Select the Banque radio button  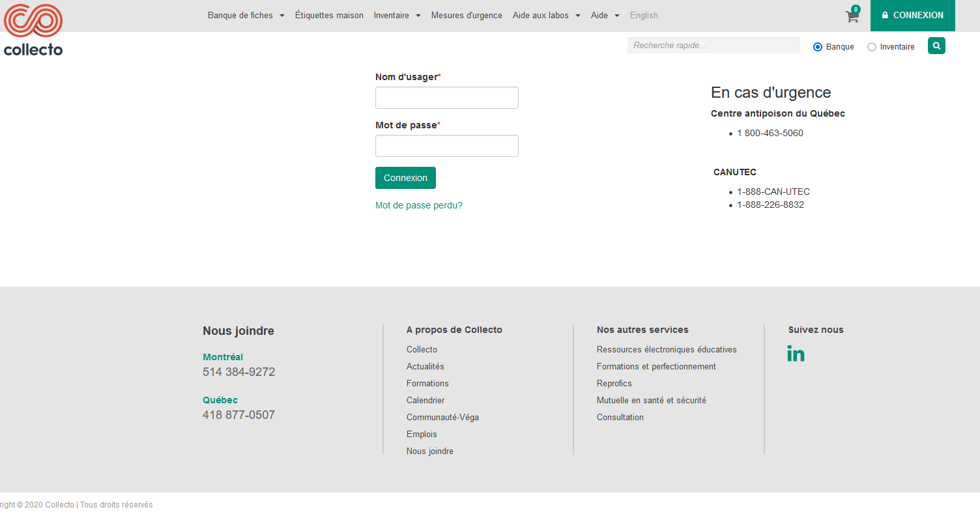pyautogui.click(x=818, y=47)
